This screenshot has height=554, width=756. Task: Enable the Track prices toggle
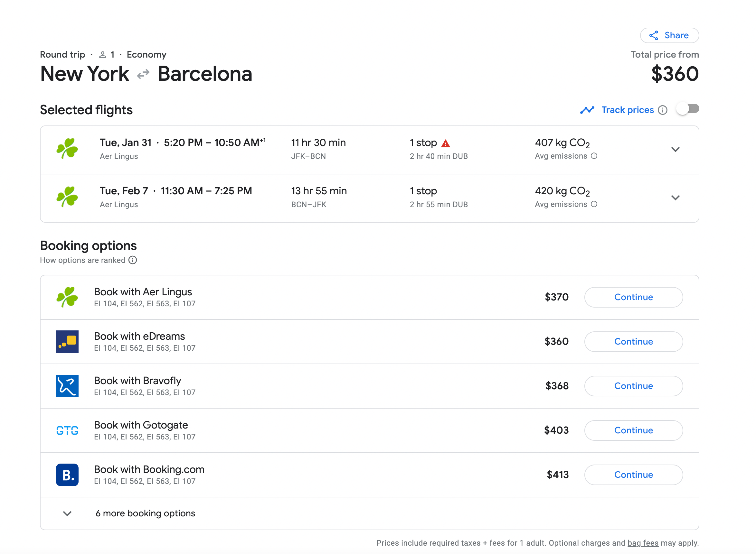click(687, 109)
